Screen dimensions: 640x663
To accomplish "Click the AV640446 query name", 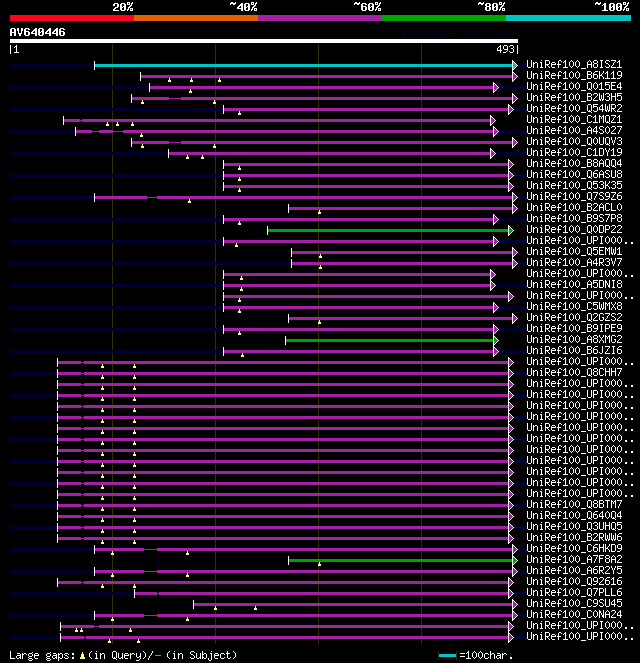I will pyautogui.click(x=38, y=32).
